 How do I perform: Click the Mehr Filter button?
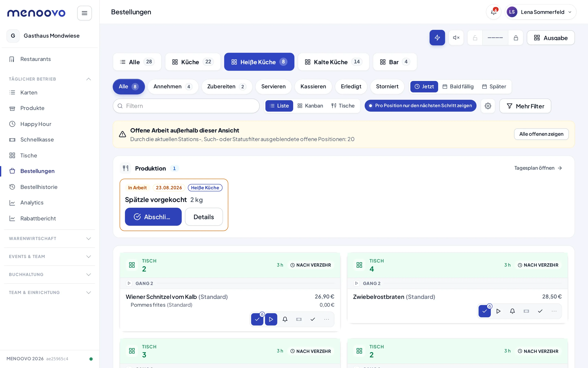coord(525,106)
